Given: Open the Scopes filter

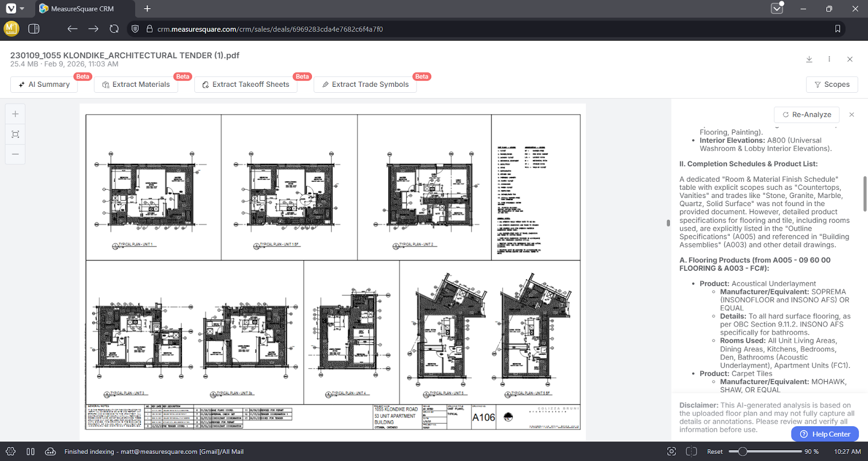Looking at the screenshot, I should [x=832, y=85].
